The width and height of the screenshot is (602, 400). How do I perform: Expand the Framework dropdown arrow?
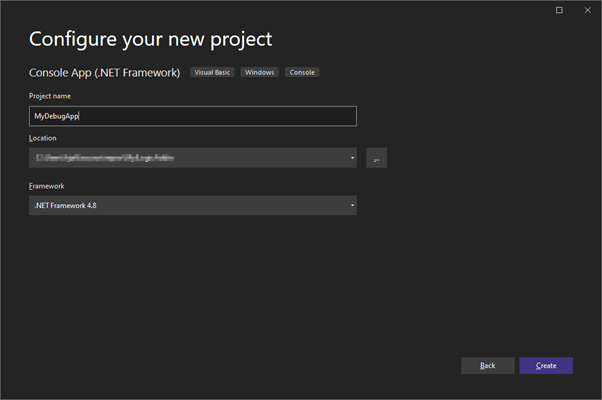pos(352,206)
